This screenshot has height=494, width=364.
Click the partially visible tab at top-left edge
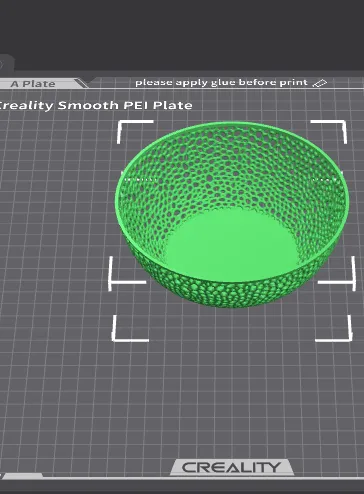point(6,63)
